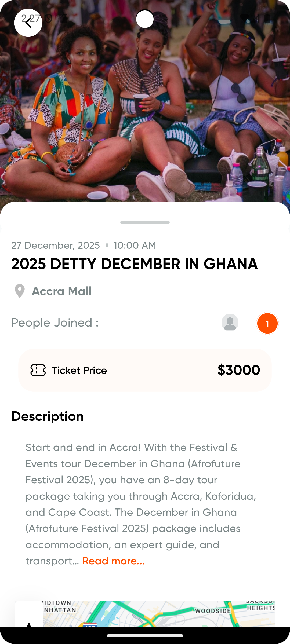
Task: Tap the back arrow button
Action: 28,23
